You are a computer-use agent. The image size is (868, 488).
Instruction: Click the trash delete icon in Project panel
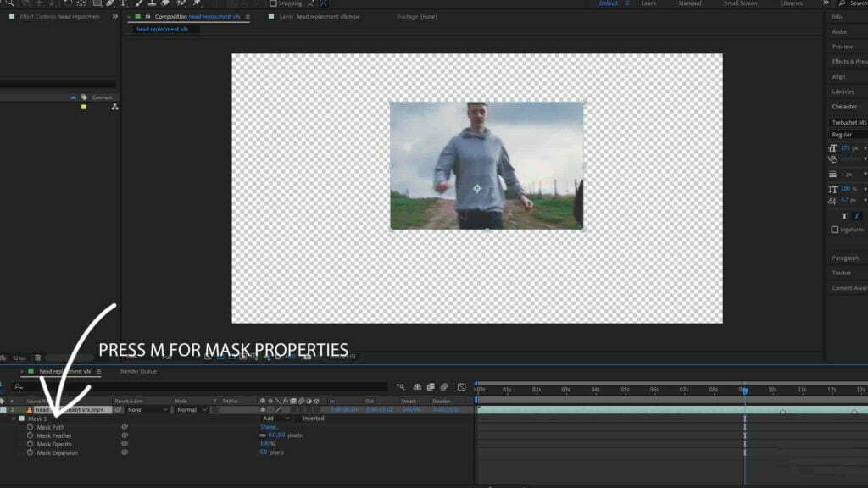(37, 358)
